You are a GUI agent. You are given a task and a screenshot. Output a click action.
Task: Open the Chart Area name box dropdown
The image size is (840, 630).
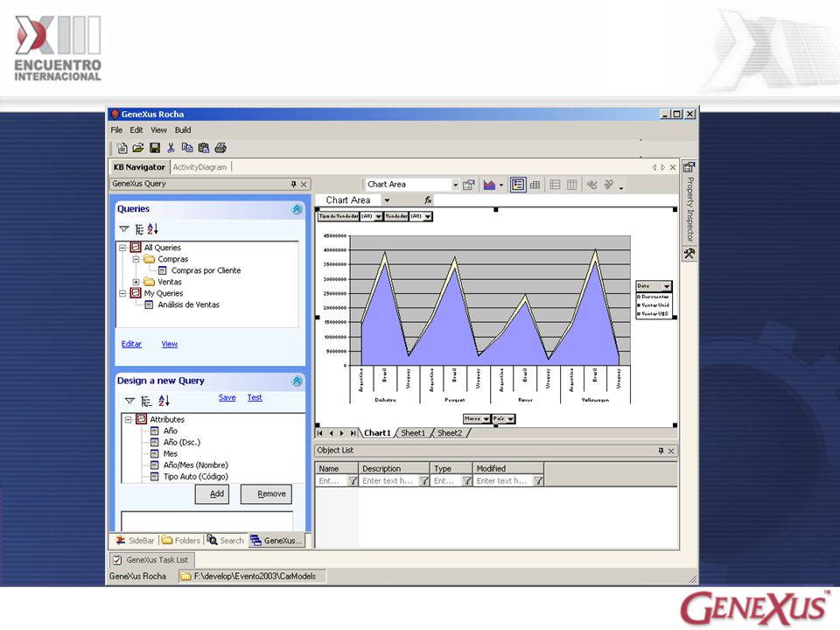pos(387,200)
